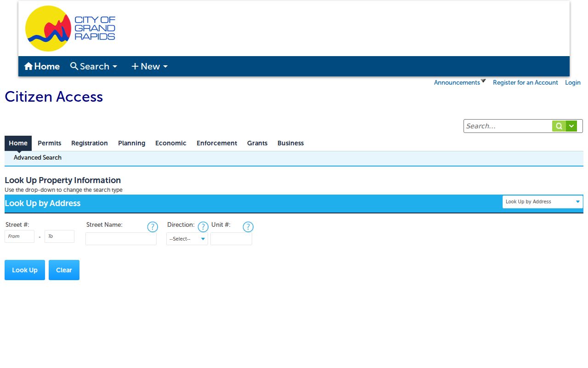The image size is (588, 368).
Task: Open the Street Name help icon
Action: tap(153, 227)
